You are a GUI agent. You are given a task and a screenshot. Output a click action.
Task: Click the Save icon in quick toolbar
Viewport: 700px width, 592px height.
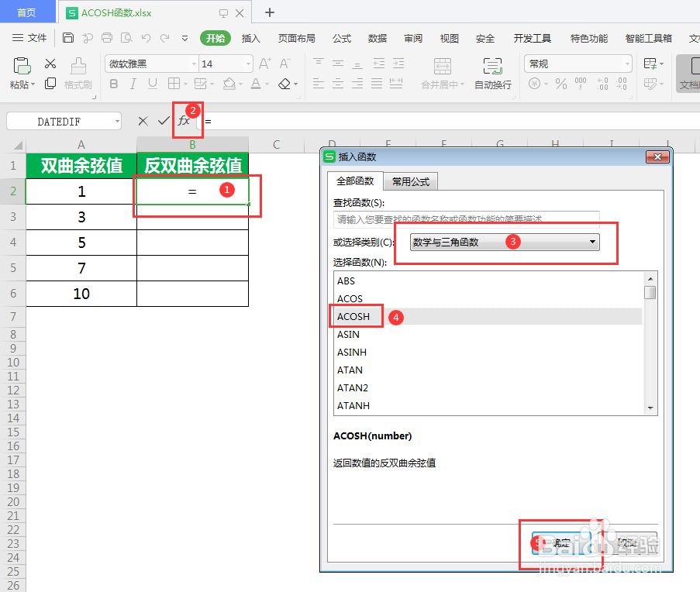coord(68,38)
